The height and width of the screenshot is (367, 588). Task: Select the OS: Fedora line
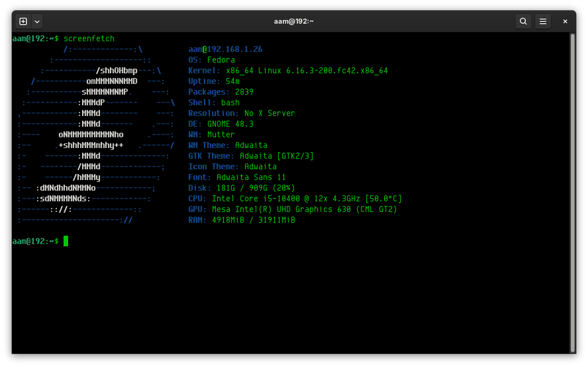pos(211,60)
